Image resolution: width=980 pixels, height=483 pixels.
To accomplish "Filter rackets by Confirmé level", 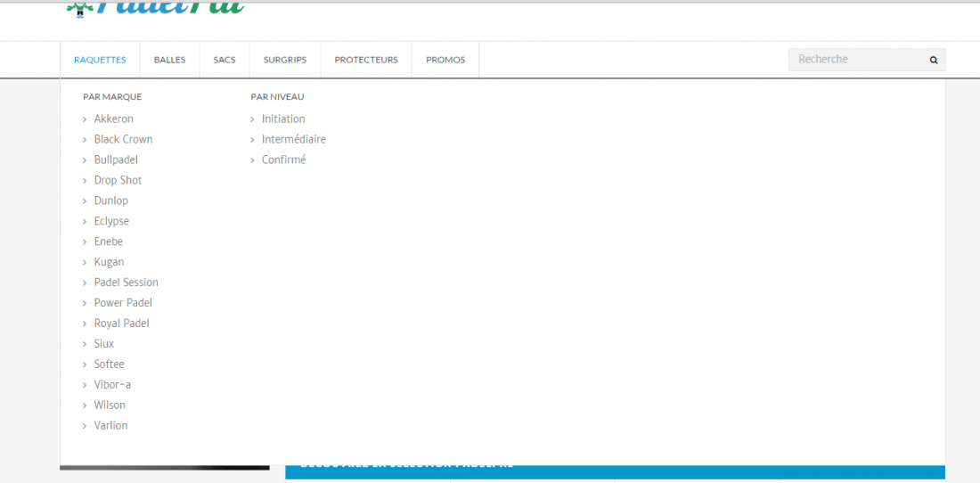I will (x=283, y=160).
